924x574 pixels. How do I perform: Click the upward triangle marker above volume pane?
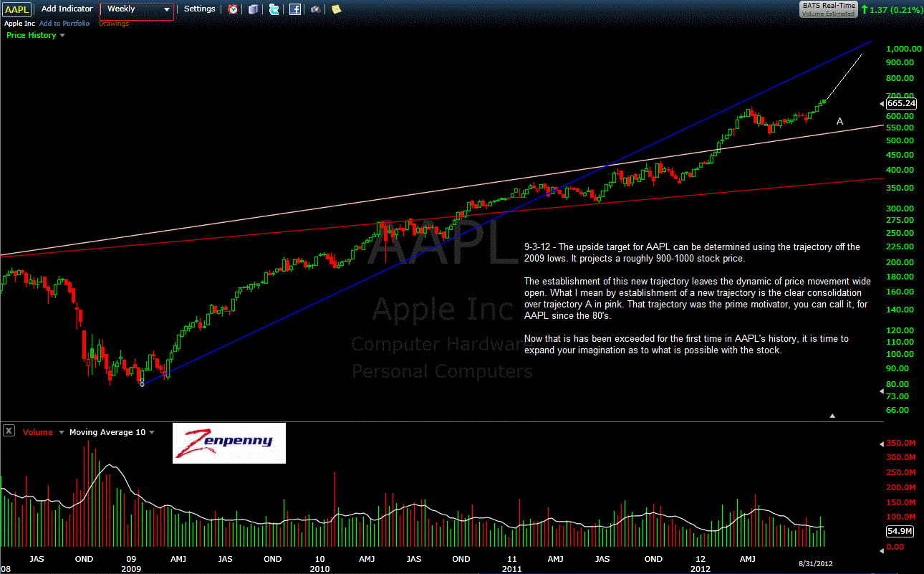coord(832,416)
